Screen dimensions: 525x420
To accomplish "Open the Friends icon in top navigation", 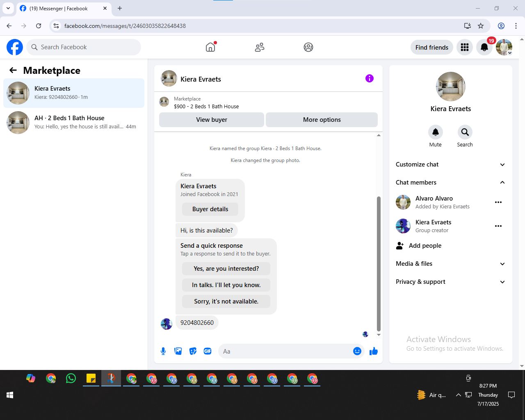I will point(260,47).
